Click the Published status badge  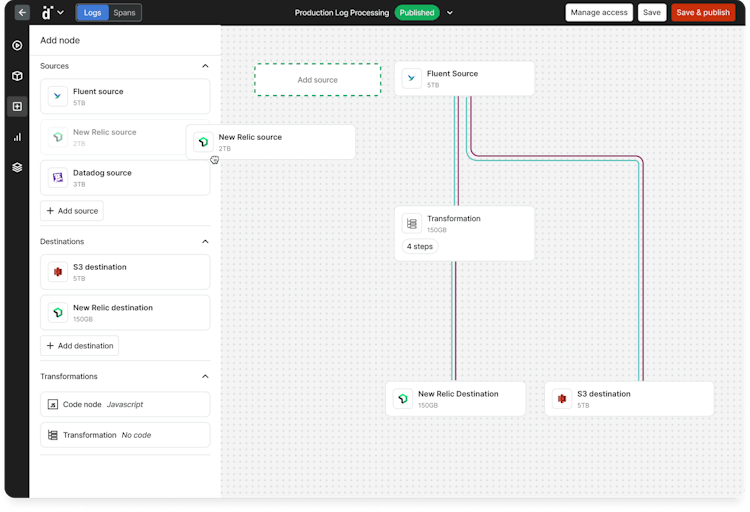coord(417,13)
